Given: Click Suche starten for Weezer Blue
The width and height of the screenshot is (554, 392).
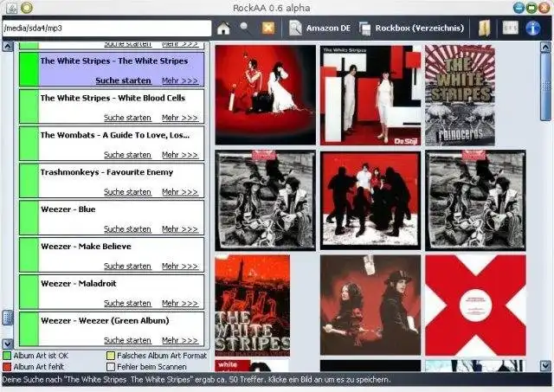Looking at the screenshot, I should click(127, 228).
